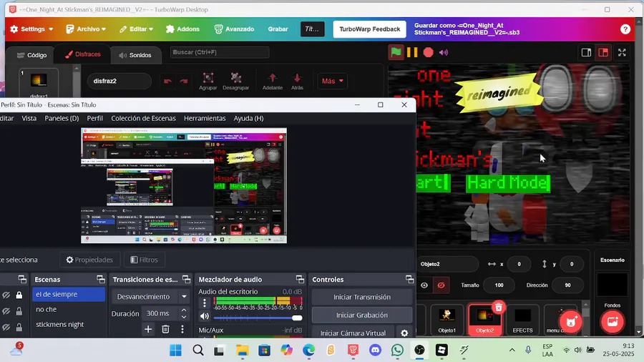Toggle visibility of first OBS source
This screenshot has width=644, height=362.
click(x=6, y=295)
